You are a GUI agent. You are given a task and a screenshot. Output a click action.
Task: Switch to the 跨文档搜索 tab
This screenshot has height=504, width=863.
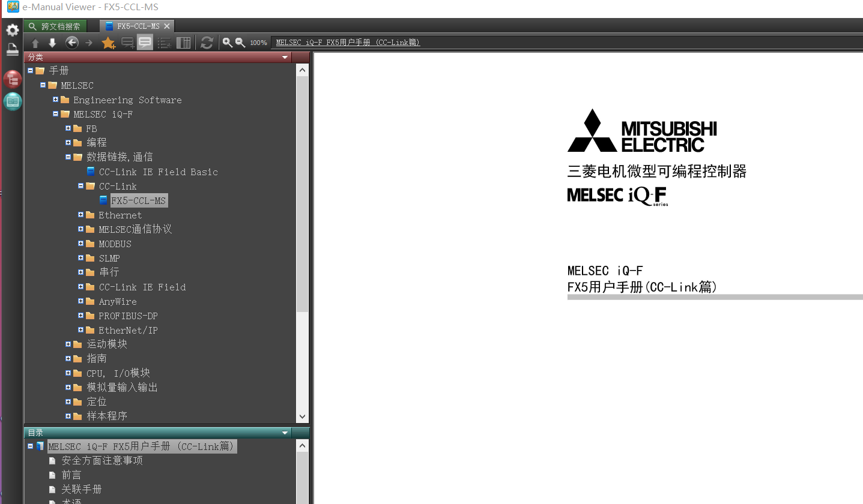click(x=55, y=26)
